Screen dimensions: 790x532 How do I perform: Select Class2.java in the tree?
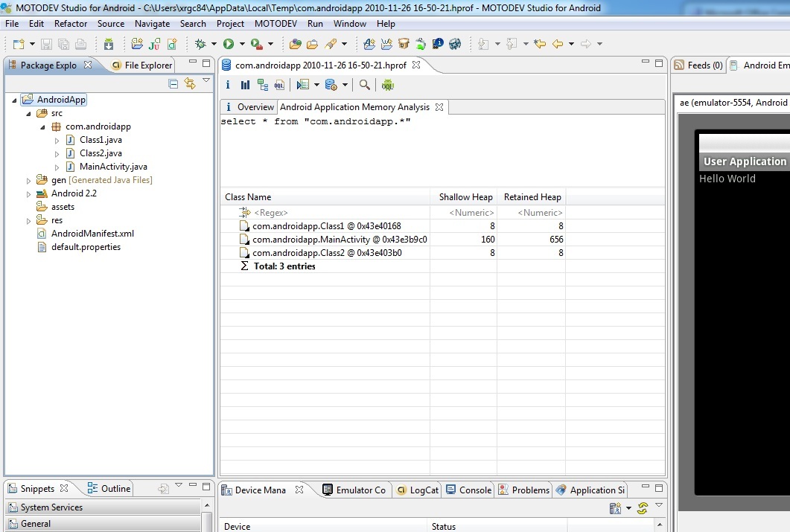tap(101, 153)
